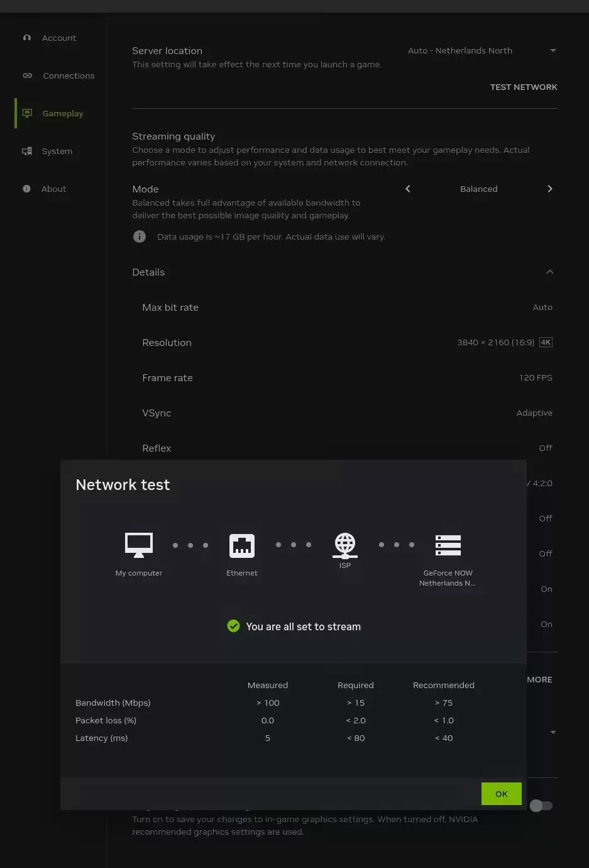The width and height of the screenshot is (589, 868).
Task: Run TEST NETWORK
Action: click(x=524, y=87)
